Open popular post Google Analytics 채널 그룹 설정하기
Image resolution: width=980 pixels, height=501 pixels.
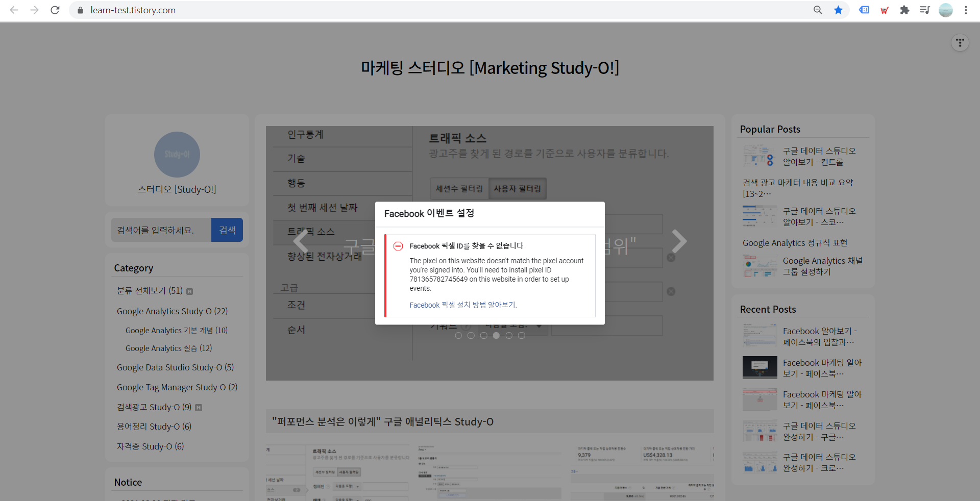(823, 266)
